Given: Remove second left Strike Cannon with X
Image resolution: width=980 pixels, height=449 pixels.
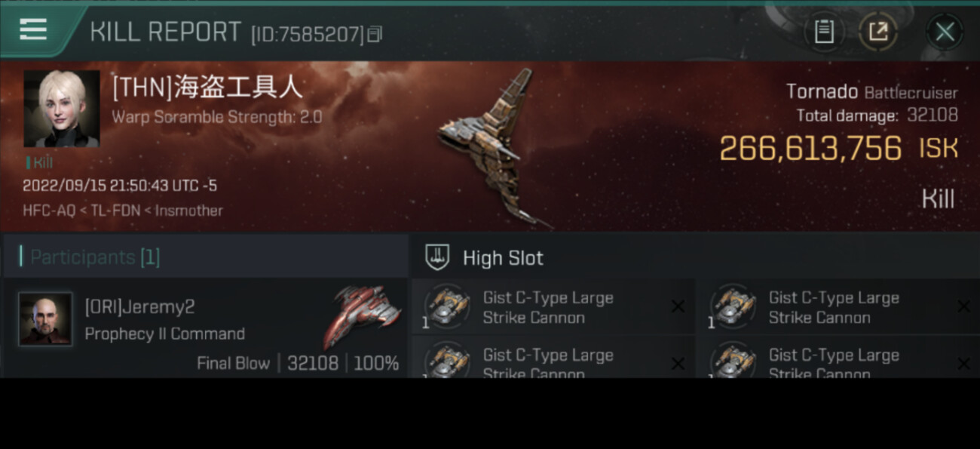Looking at the screenshot, I should point(678,364).
